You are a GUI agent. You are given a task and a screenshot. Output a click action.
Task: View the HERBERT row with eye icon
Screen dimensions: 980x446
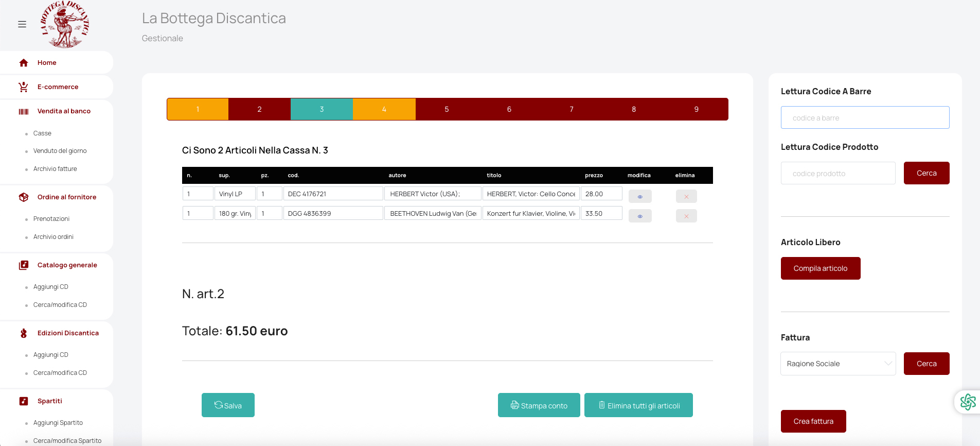640,196
